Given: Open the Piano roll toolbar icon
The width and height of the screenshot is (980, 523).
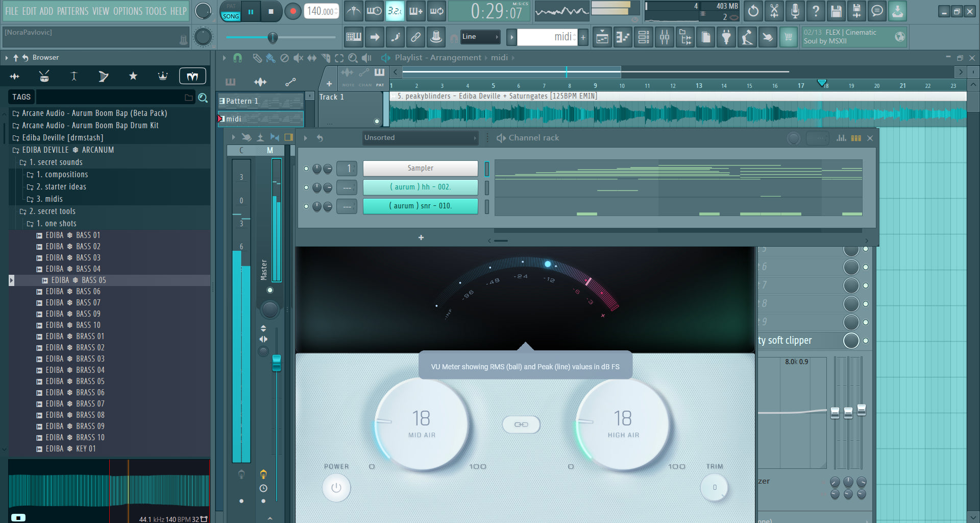Looking at the screenshot, I should (x=623, y=37).
